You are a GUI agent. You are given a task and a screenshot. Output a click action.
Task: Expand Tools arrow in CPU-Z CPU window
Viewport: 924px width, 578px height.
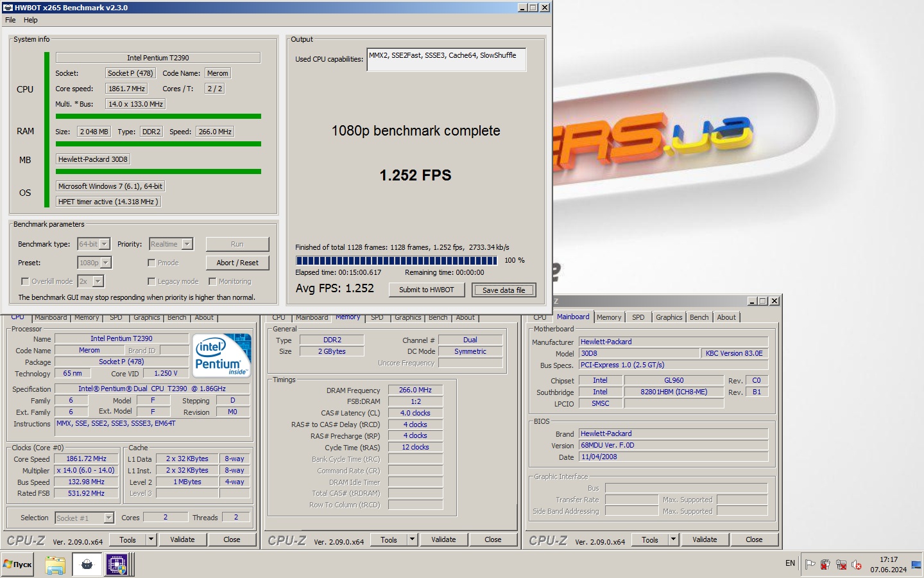(x=151, y=539)
